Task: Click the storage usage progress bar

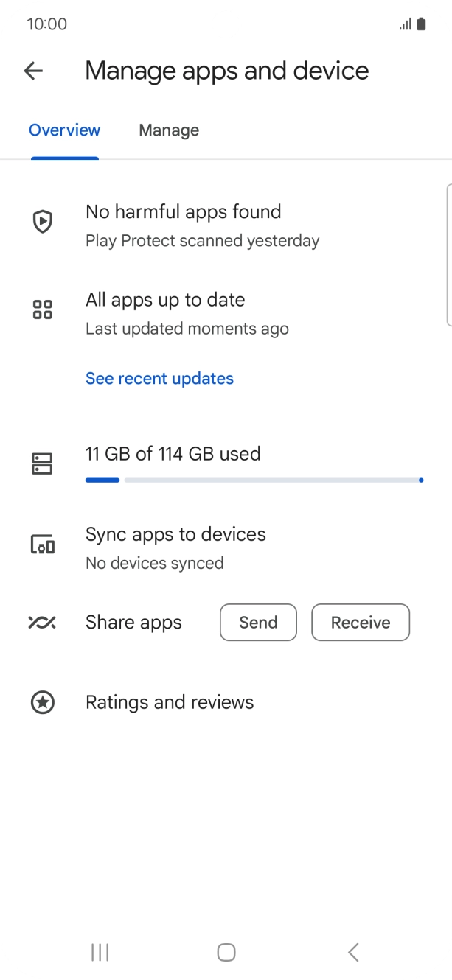Action: 254,480
